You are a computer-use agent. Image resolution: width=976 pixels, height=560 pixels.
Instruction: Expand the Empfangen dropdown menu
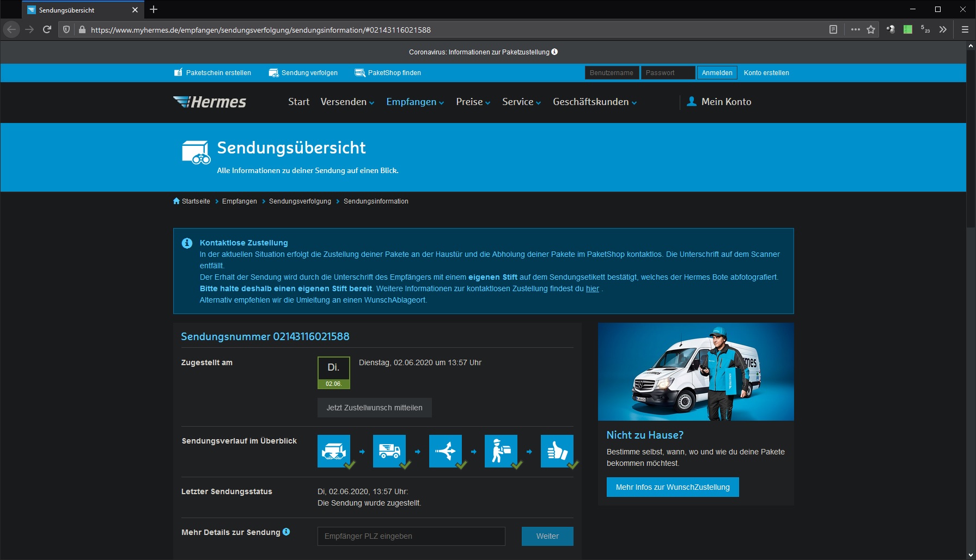pyautogui.click(x=415, y=102)
